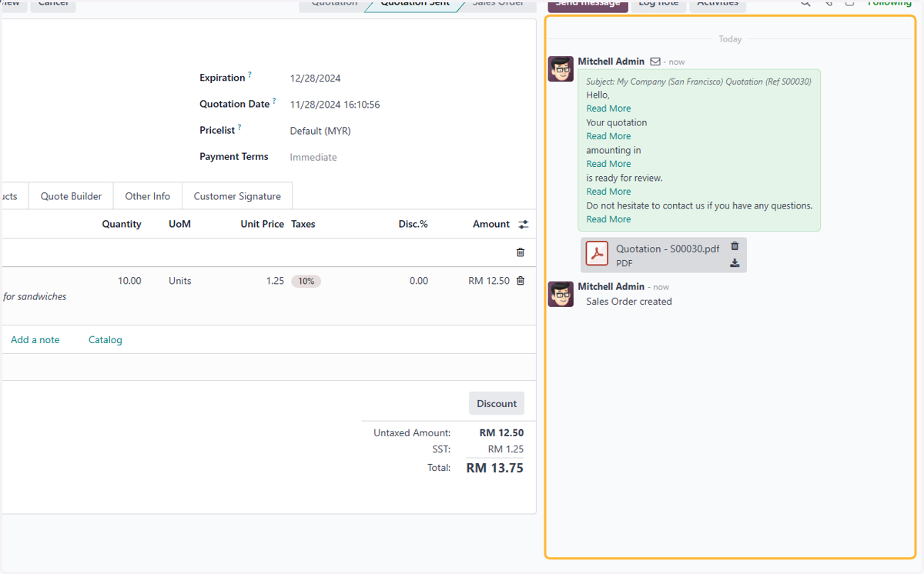924x574 pixels.
Task: Click the Sales Order created message
Action: [x=629, y=302]
